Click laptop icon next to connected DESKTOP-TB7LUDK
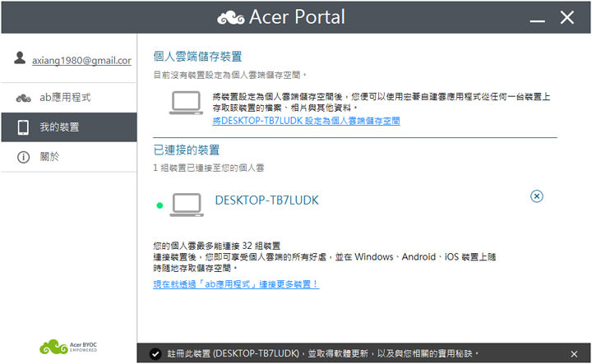The image size is (592, 364). pyautogui.click(x=187, y=205)
